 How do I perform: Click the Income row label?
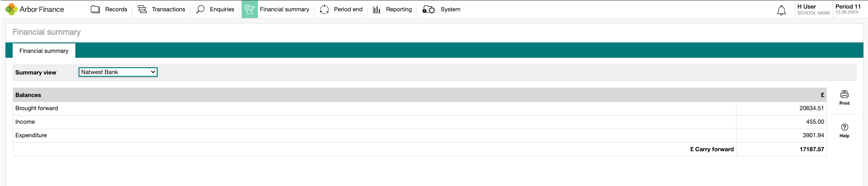[x=25, y=122]
